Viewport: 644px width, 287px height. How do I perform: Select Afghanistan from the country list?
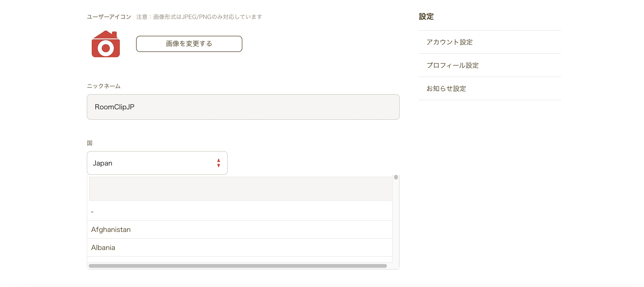tap(239, 230)
